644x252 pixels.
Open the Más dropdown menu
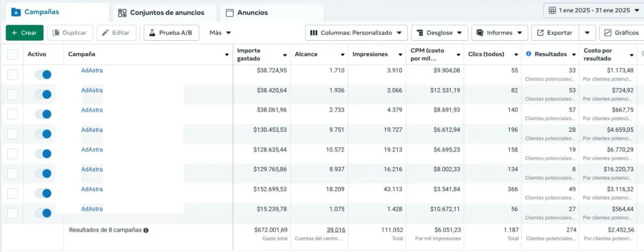tap(221, 33)
